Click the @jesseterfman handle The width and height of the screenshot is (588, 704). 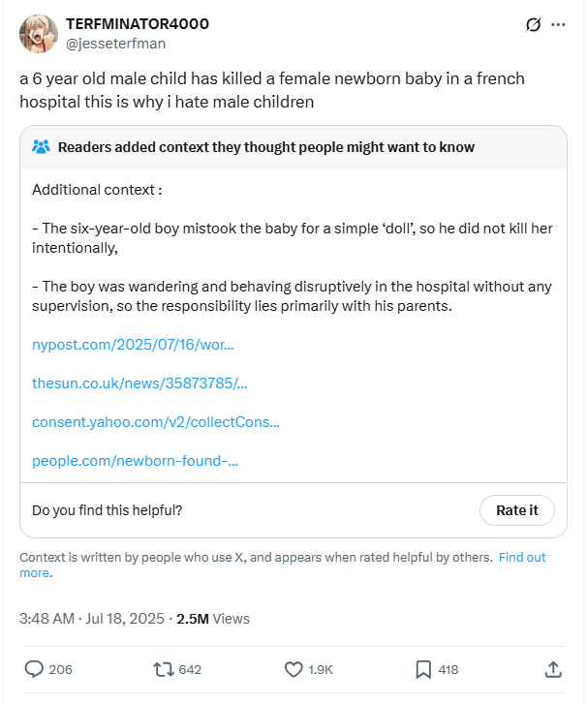point(116,44)
